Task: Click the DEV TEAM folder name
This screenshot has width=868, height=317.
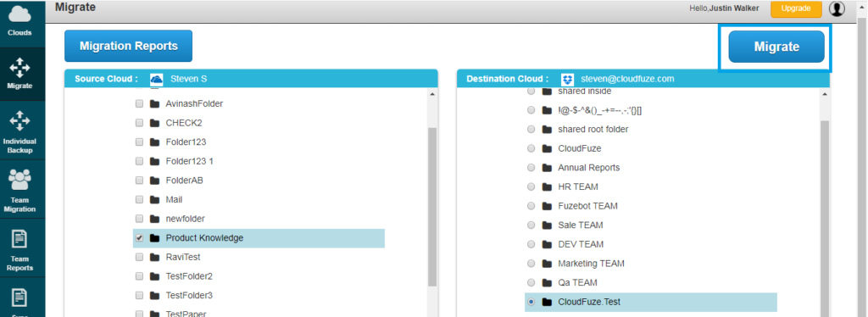Action: [581, 244]
